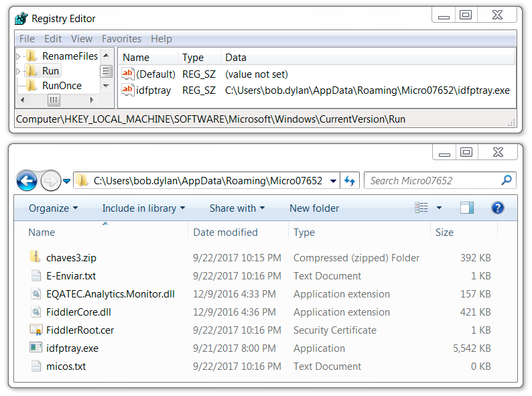Open the Help question mark icon
The image size is (532, 396).
[x=497, y=208]
